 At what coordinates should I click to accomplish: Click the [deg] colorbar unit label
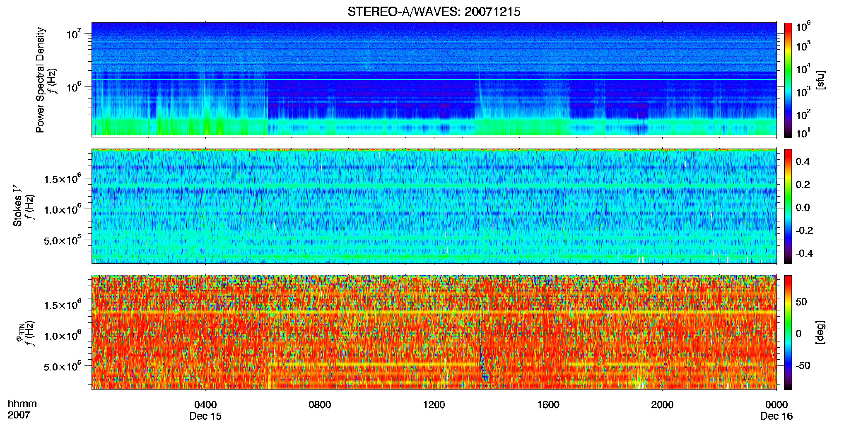(820, 333)
